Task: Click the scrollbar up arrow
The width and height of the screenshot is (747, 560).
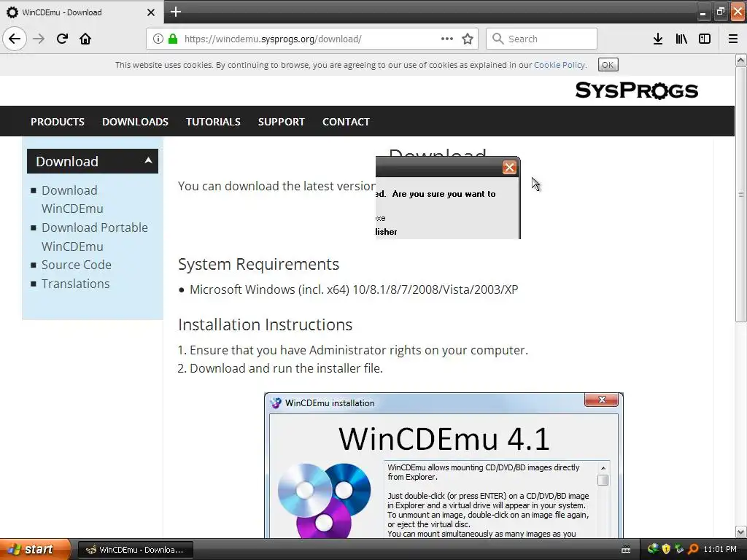Action: click(x=740, y=60)
